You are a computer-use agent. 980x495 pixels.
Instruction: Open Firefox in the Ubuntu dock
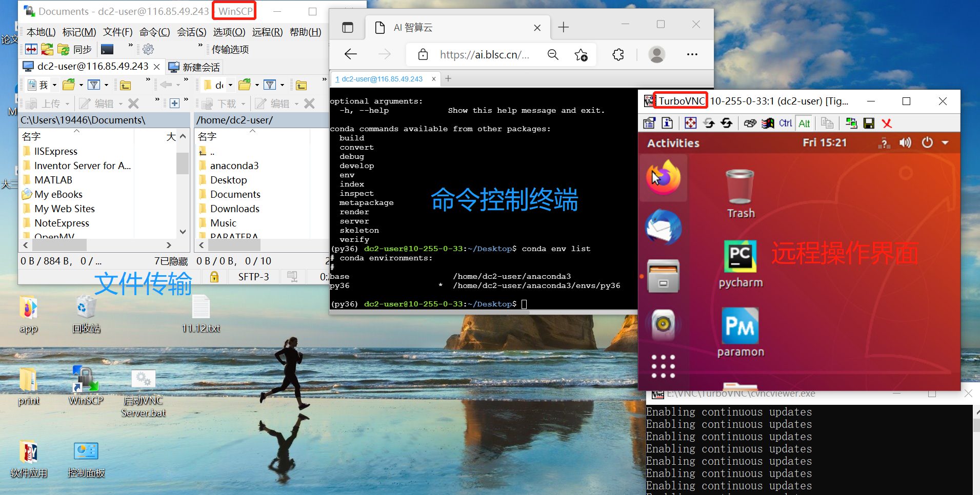tap(663, 177)
